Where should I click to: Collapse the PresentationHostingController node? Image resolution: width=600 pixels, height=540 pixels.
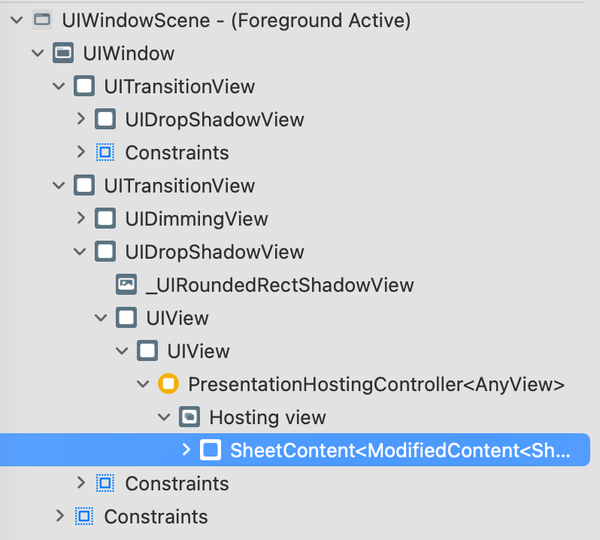tap(143, 384)
